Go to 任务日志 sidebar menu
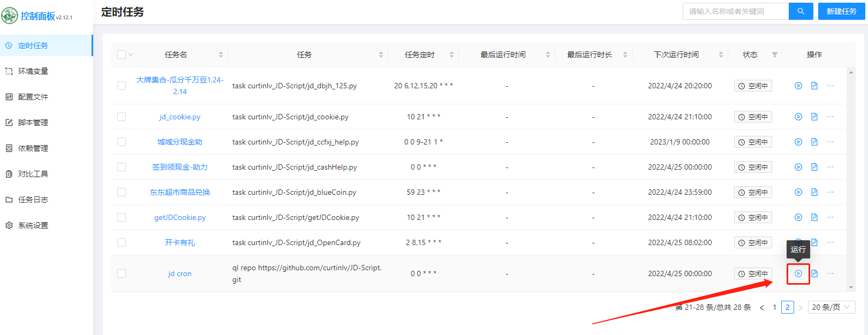868x335 pixels. click(x=33, y=200)
